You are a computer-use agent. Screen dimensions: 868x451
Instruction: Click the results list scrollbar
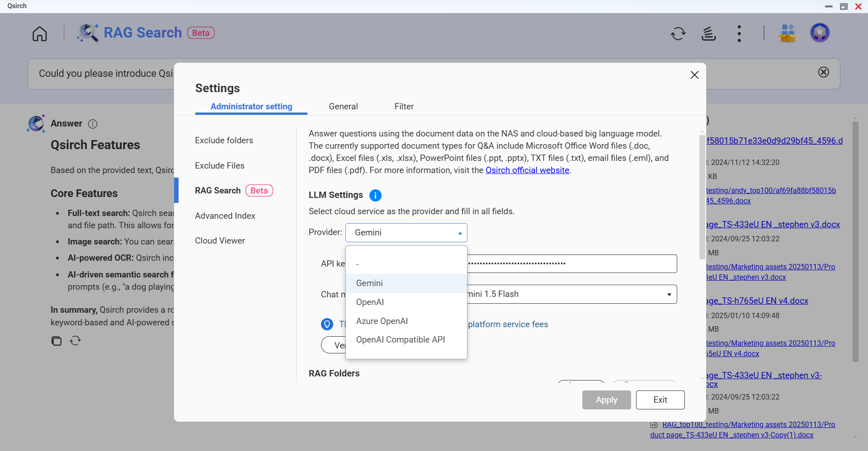[855, 242]
